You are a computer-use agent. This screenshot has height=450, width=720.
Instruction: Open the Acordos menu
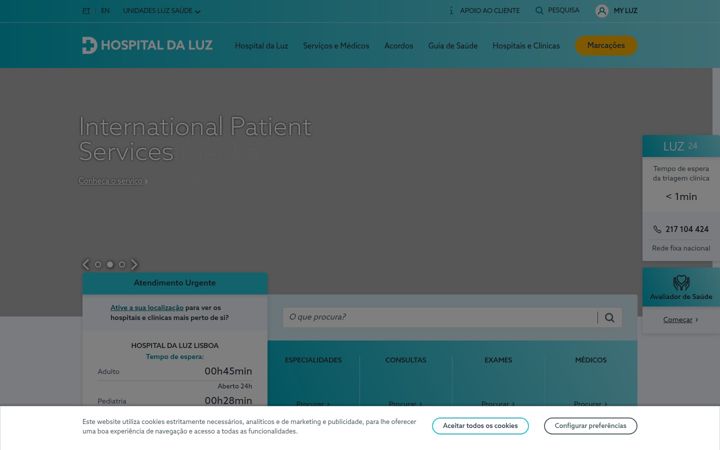pos(399,45)
